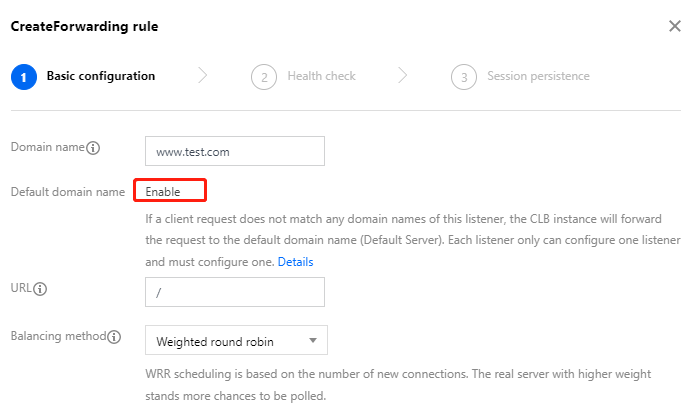
Task: Open the Weighted round robin dropdown
Action: [235, 341]
